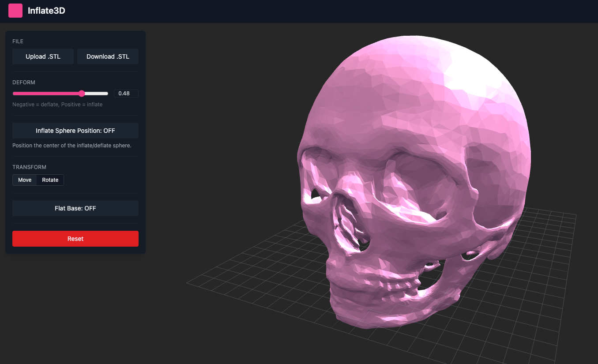Enable the Flat Base option

click(75, 208)
